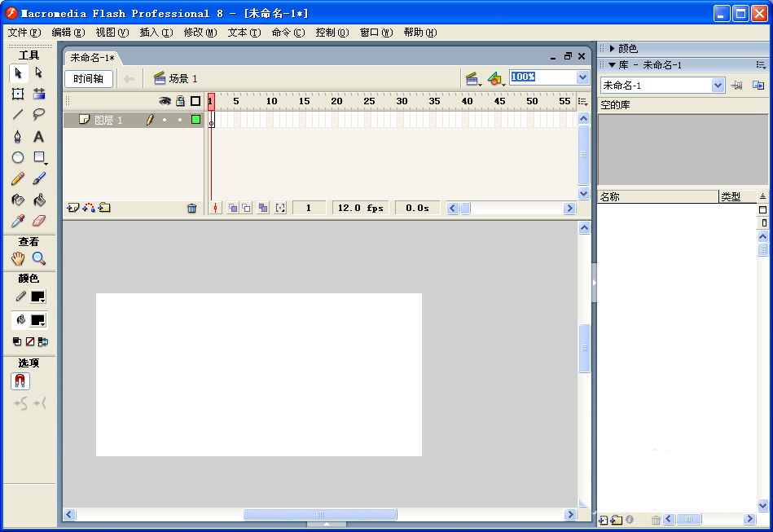The height and width of the screenshot is (532, 773).
Task: Collapse the 库 panel
Action: [x=612, y=65]
